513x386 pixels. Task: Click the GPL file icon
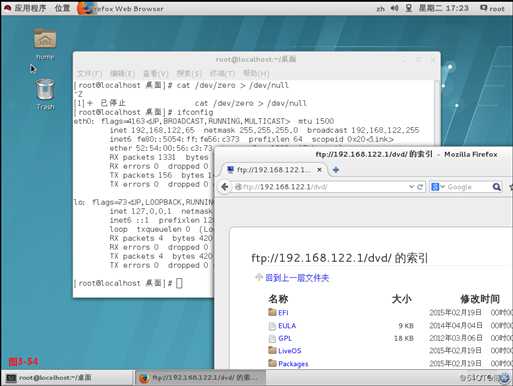click(x=272, y=338)
